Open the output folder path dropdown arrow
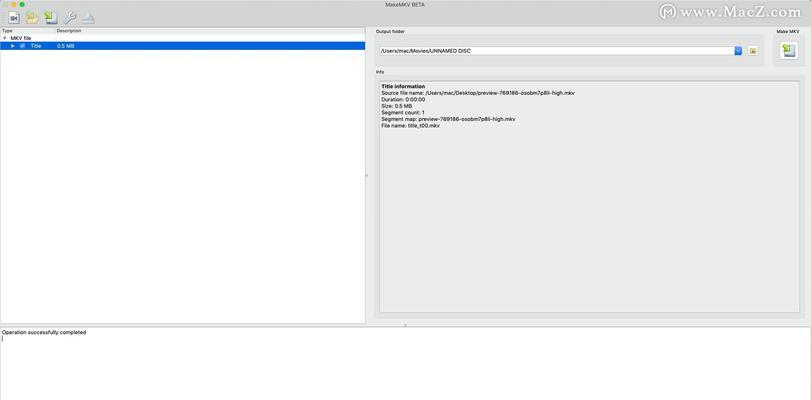811x400 pixels. pyautogui.click(x=738, y=51)
